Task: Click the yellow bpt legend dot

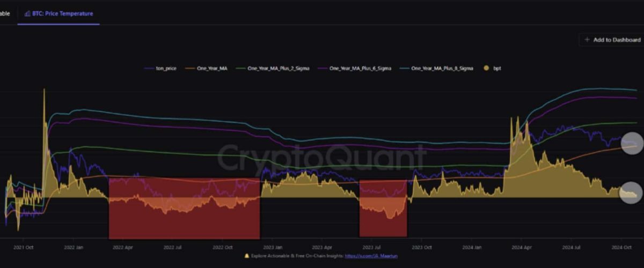Action: (x=486, y=69)
